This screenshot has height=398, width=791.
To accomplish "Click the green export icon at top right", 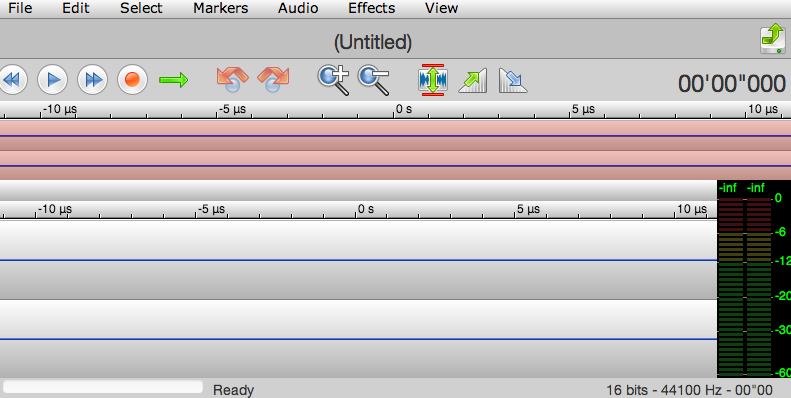I will (x=773, y=39).
